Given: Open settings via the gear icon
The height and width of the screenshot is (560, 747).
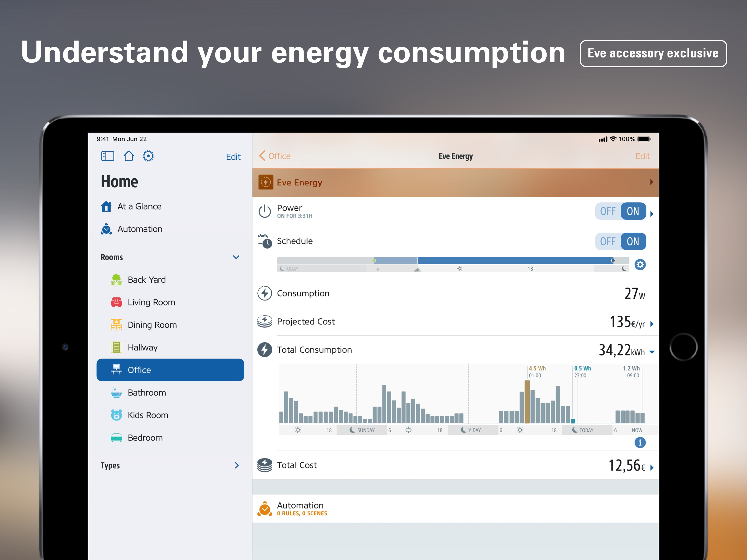Looking at the screenshot, I should coord(148,156).
